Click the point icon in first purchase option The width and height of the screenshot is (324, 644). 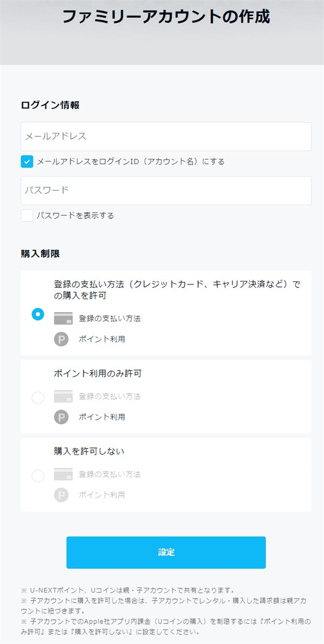tap(62, 339)
